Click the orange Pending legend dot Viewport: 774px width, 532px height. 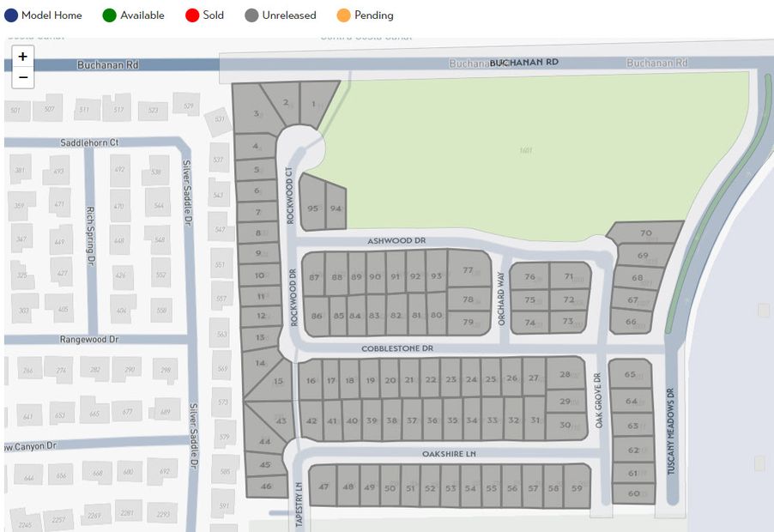click(344, 15)
